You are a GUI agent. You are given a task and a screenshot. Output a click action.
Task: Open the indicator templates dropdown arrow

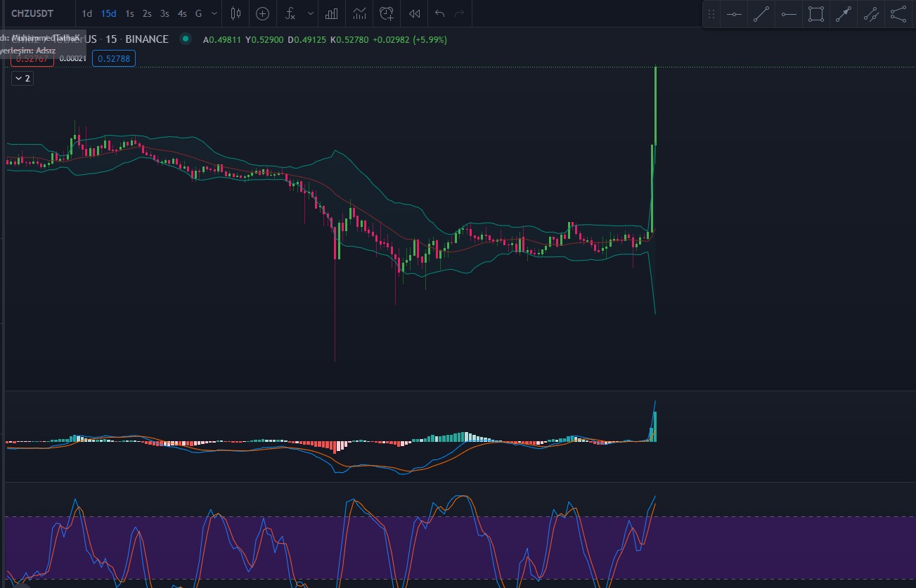(310, 13)
